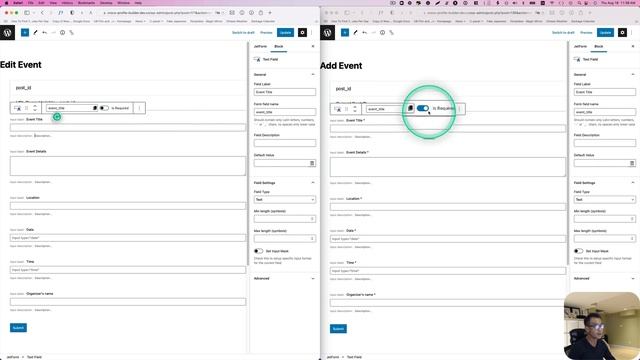Toggle Set Input Mask in Add Event sidebar
The width and height of the screenshot is (640, 360).
point(578,251)
